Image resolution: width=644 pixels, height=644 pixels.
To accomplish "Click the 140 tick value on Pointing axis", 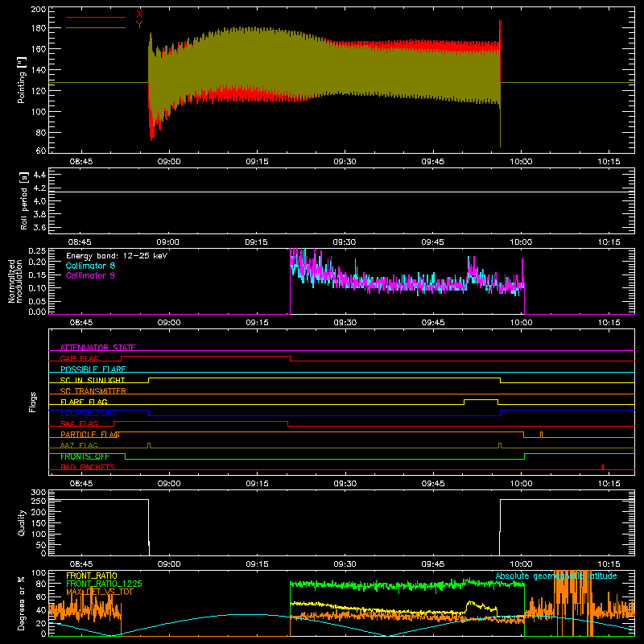I will click(x=38, y=70).
